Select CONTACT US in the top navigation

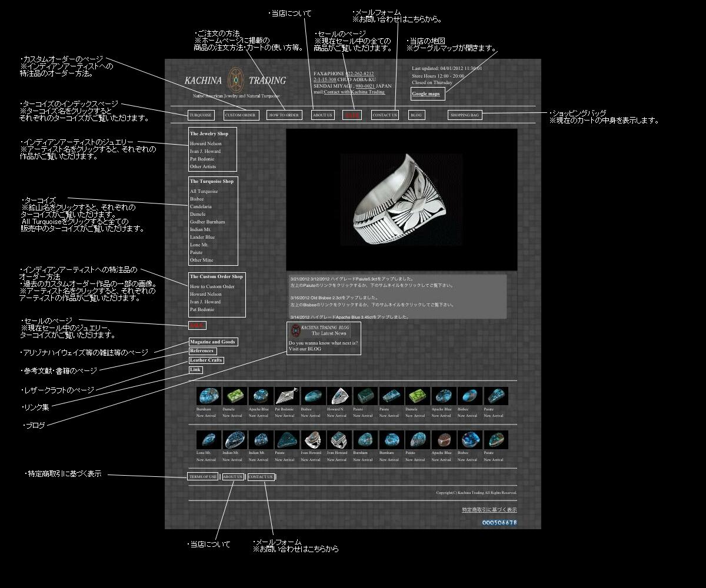385,115
